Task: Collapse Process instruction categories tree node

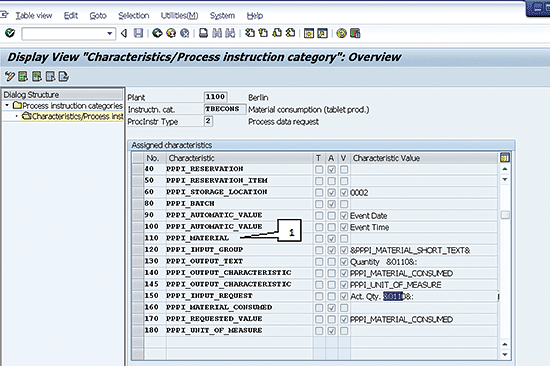Action: pos(7,105)
